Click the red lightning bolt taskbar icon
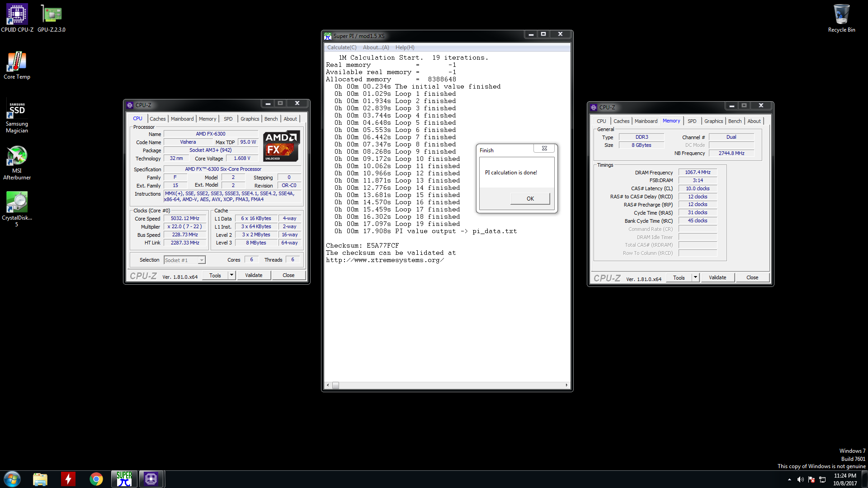 pos(68,479)
